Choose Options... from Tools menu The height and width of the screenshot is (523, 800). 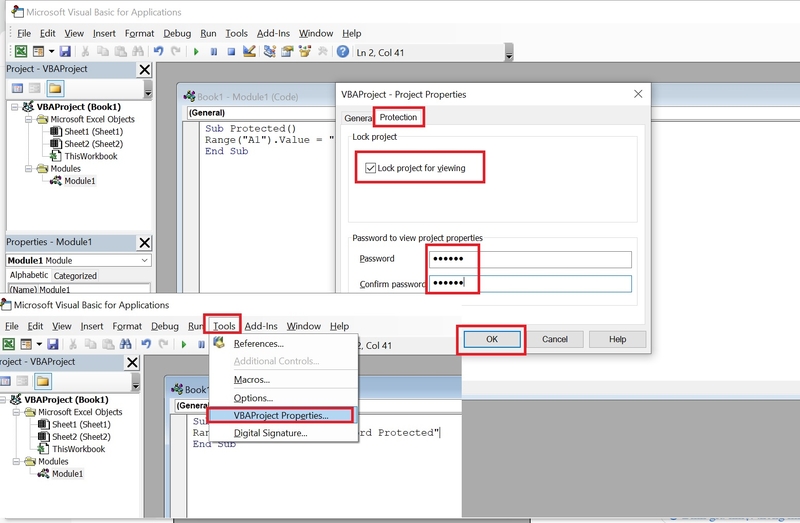coord(253,398)
